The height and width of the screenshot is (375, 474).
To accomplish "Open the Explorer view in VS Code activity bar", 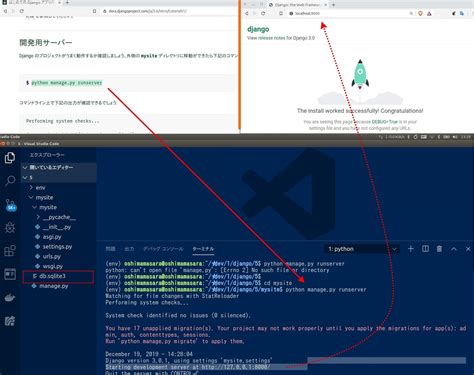I will [10, 158].
